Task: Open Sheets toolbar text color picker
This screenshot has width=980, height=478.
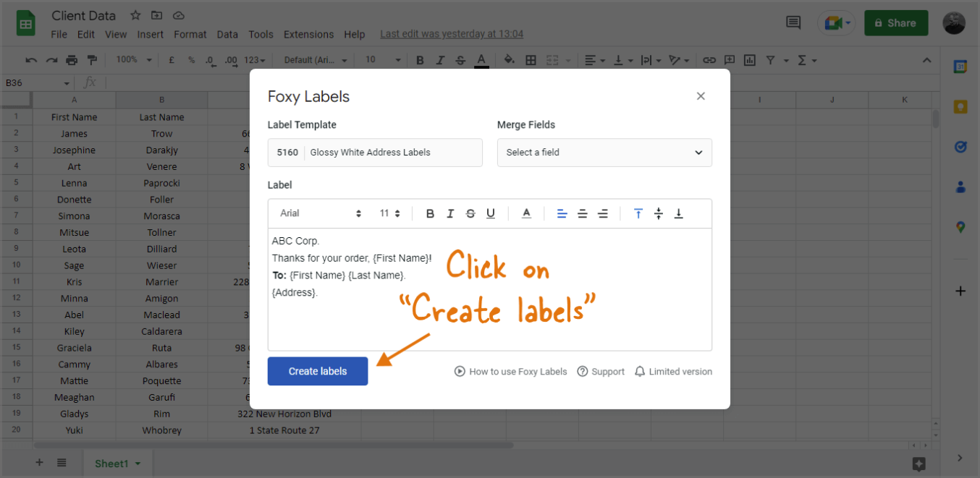Action: coord(481,60)
